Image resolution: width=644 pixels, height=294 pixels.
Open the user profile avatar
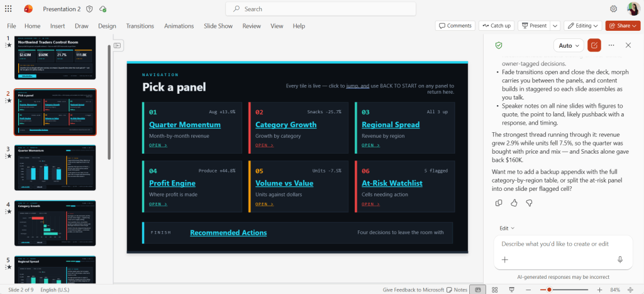(x=633, y=9)
